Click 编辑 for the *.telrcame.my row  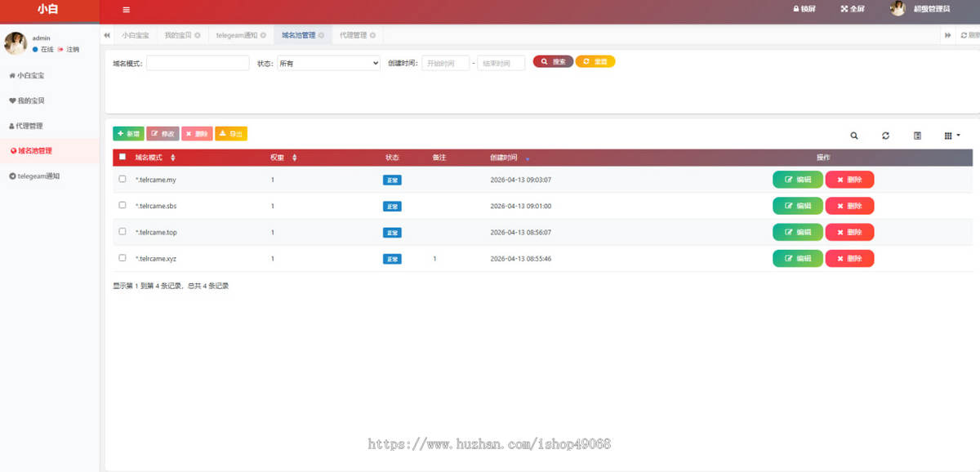[x=798, y=180]
